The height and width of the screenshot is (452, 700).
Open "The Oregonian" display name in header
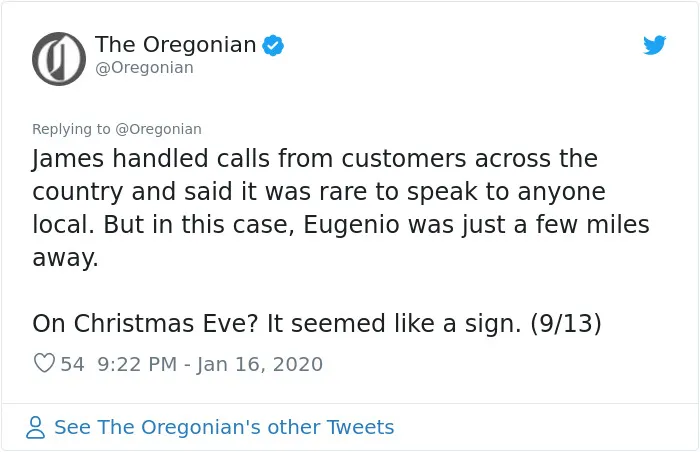click(175, 45)
